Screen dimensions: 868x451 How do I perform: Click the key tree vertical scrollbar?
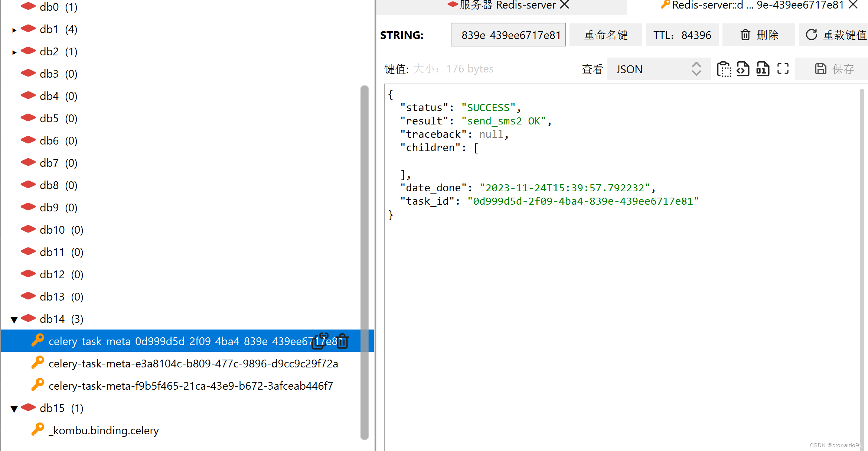click(x=365, y=262)
